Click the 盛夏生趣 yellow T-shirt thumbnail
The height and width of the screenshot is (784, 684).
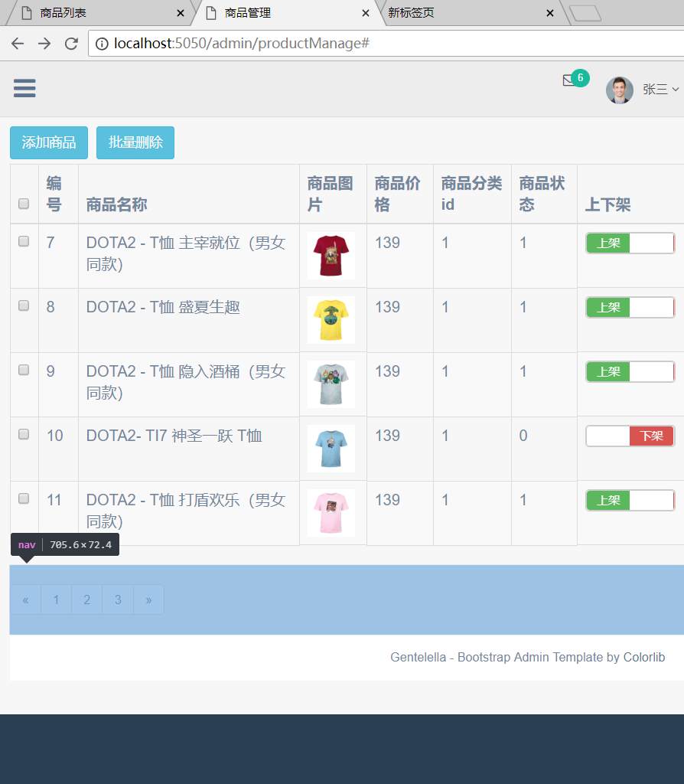331,320
